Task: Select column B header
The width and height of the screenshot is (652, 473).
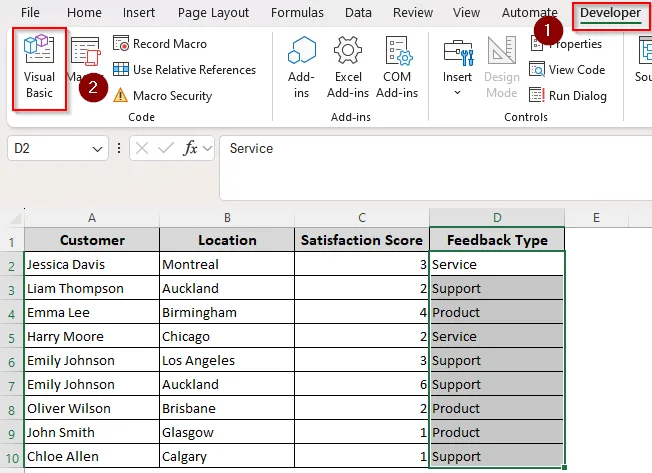Action: coord(227,217)
